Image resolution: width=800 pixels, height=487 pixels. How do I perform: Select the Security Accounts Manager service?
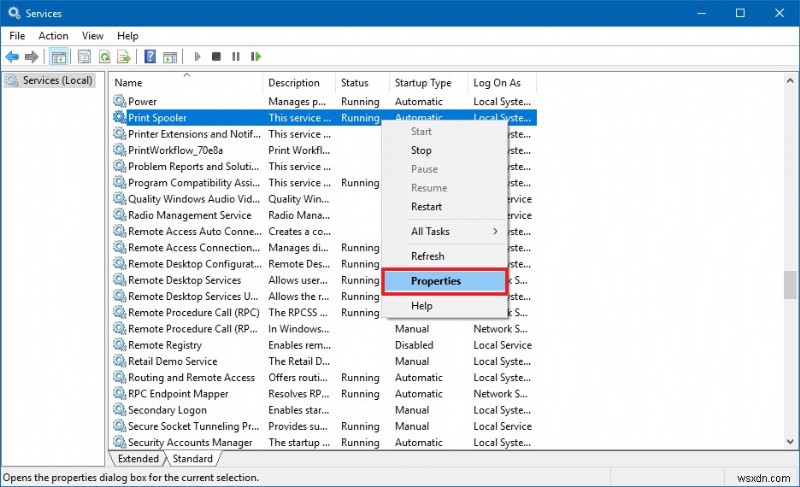(190, 442)
